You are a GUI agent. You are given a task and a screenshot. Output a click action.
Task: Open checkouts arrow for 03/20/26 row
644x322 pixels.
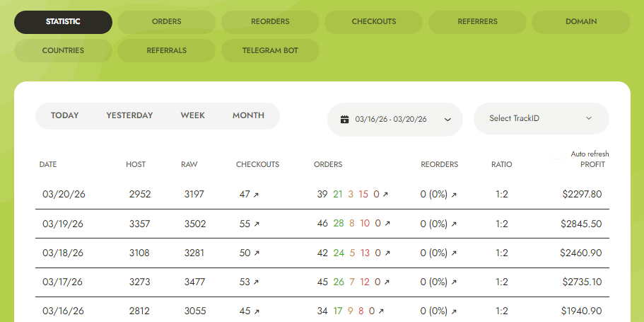[256, 195]
